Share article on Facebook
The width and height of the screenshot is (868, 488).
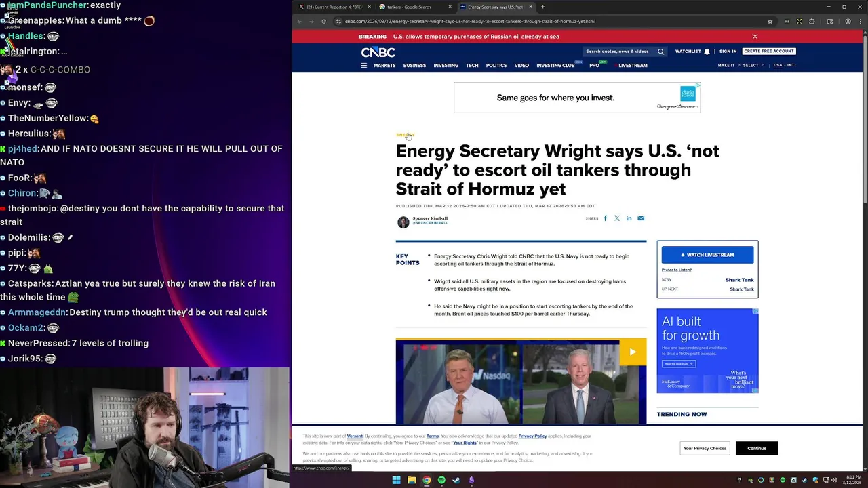coord(606,218)
